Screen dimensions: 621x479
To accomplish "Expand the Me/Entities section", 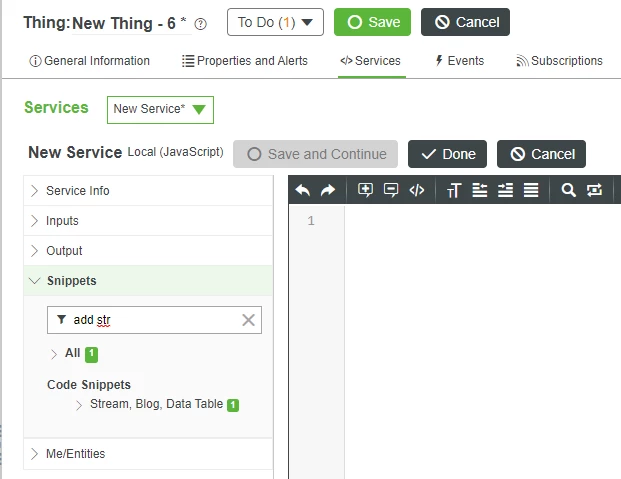I will (148, 454).
